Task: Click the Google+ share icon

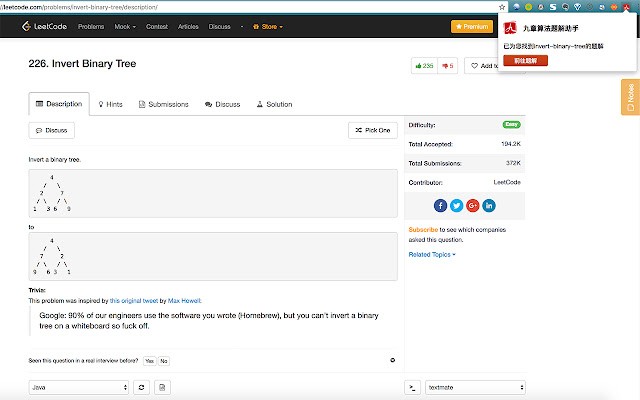Action: click(473, 205)
